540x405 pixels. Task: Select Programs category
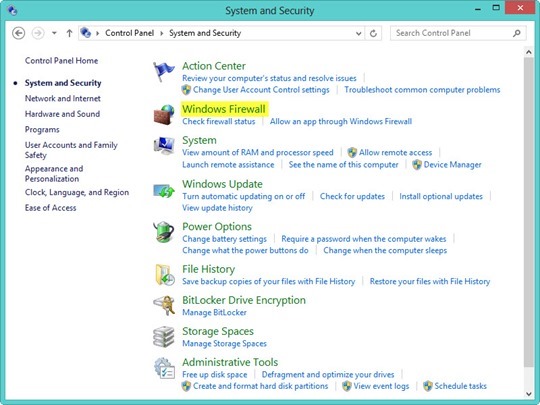tap(42, 129)
